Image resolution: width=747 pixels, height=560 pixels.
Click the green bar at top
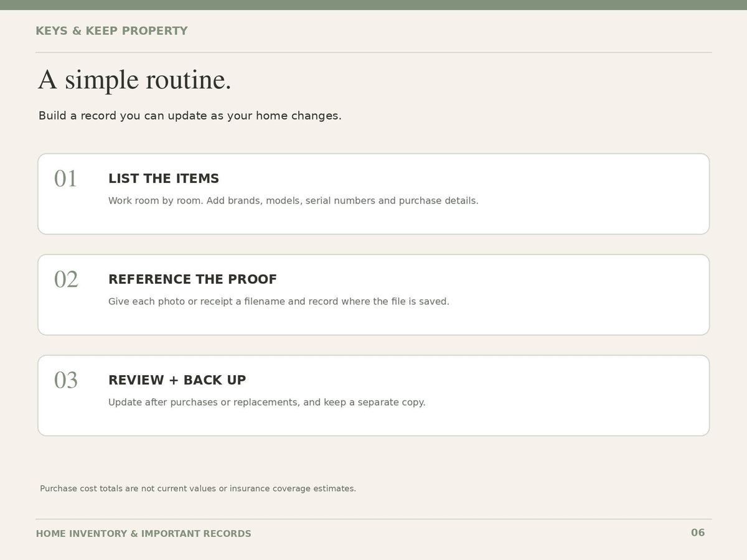[x=374, y=5]
